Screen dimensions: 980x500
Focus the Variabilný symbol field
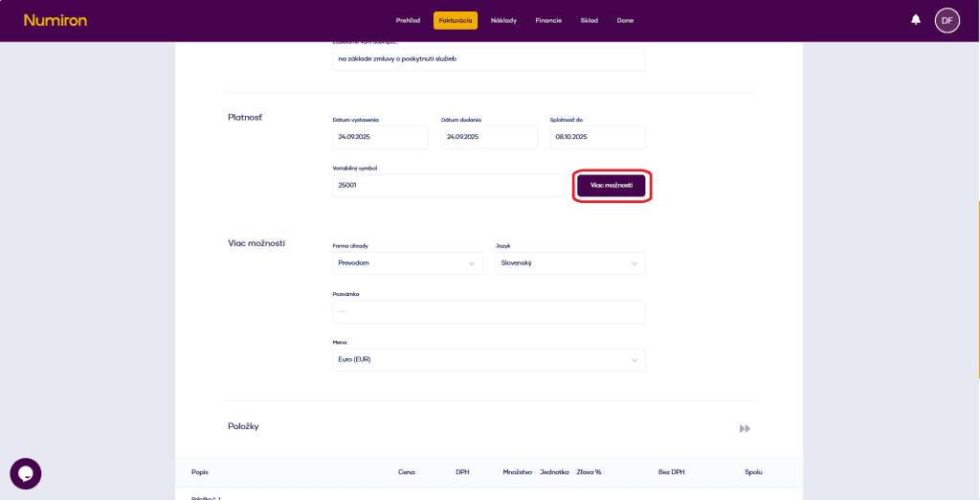tap(448, 185)
